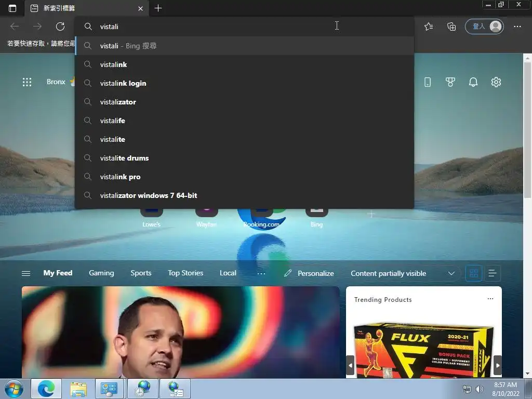Image resolution: width=532 pixels, height=399 pixels.
Task: Open Trending Products card options ellipsis
Action: [490, 299]
